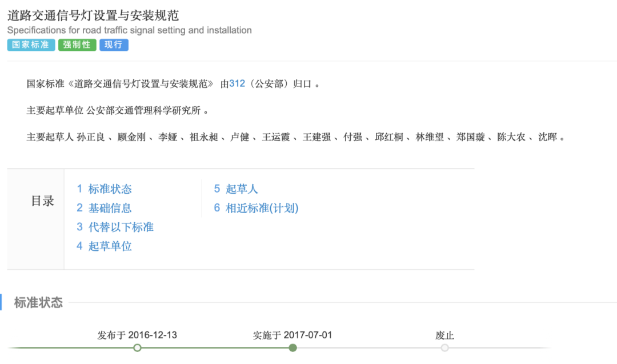Select 5 起草人 in the contents

pyautogui.click(x=236, y=189)
